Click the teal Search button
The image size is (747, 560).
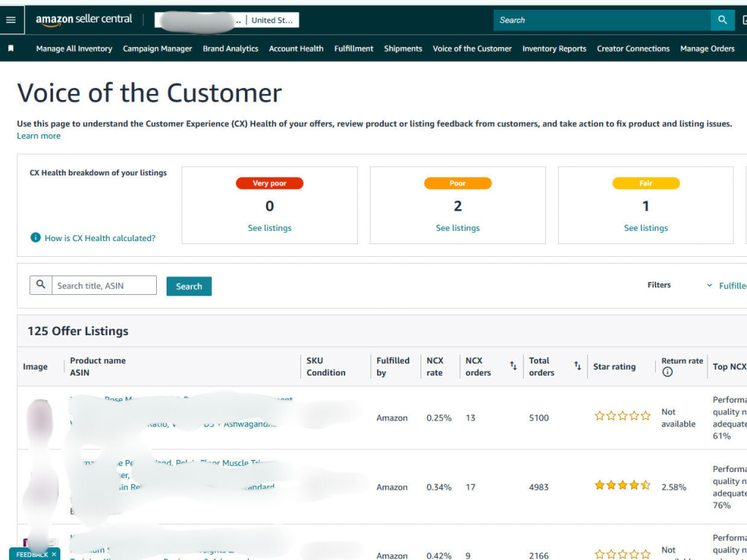189,286
